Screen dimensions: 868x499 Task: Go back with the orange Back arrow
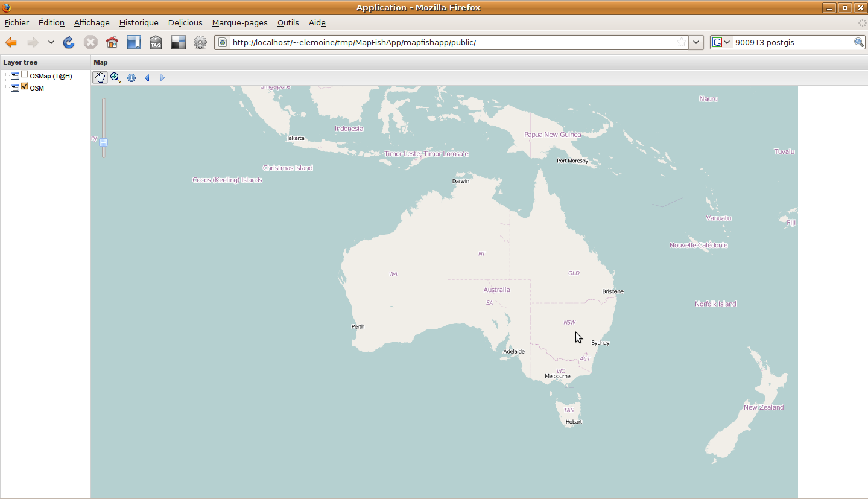(x=11, y=42)
